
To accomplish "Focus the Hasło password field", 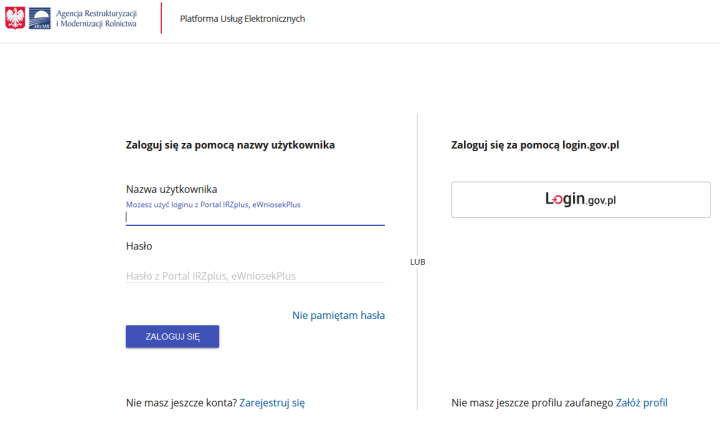I will 255,275.
